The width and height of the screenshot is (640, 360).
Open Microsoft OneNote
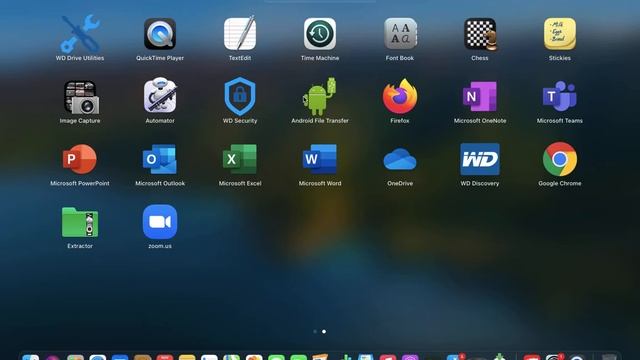click(480, 96)
